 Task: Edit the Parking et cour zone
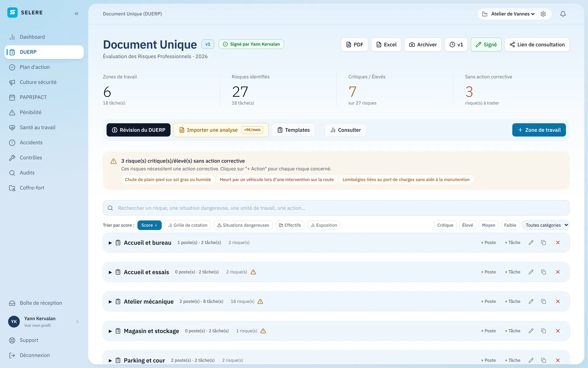tap(531, 360)
